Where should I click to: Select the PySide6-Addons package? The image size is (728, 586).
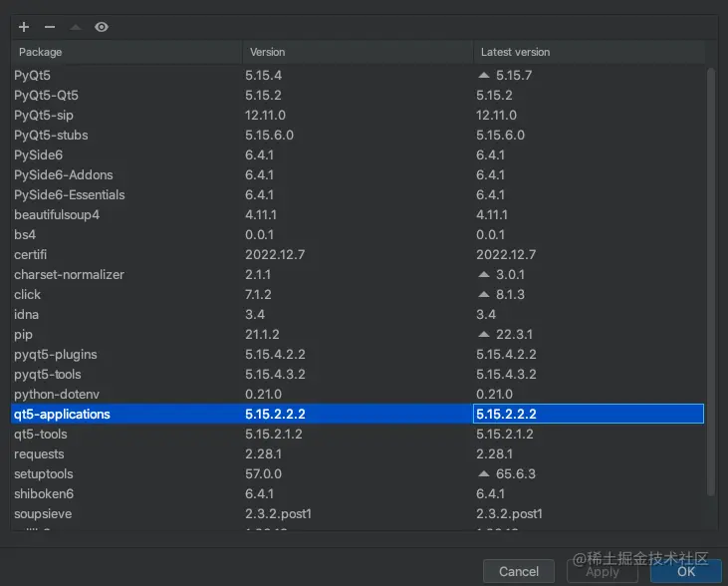pyautogui.click(x=64, y=175)
